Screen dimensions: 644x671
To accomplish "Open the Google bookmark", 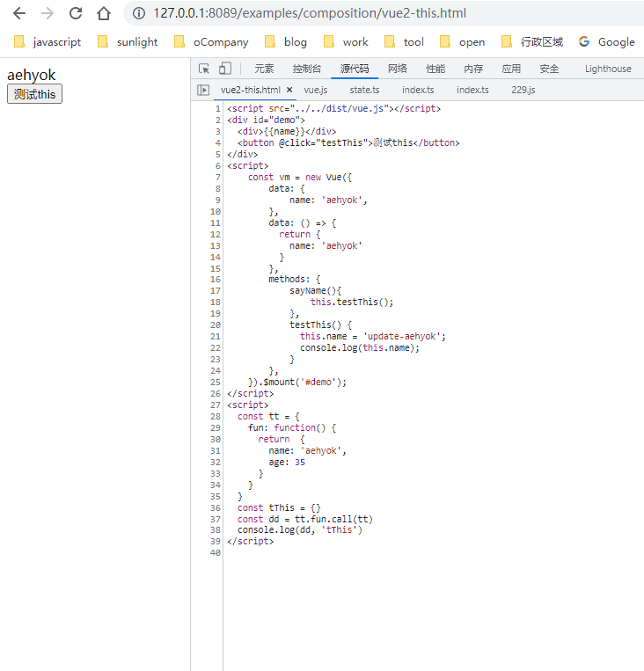I will (x=607, y=42).
